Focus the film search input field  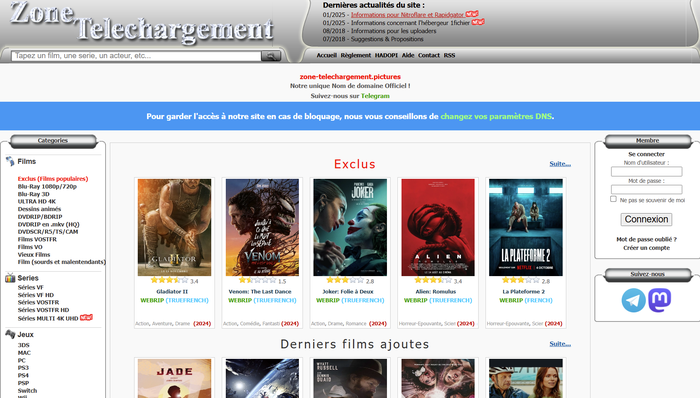coord(136,56)
